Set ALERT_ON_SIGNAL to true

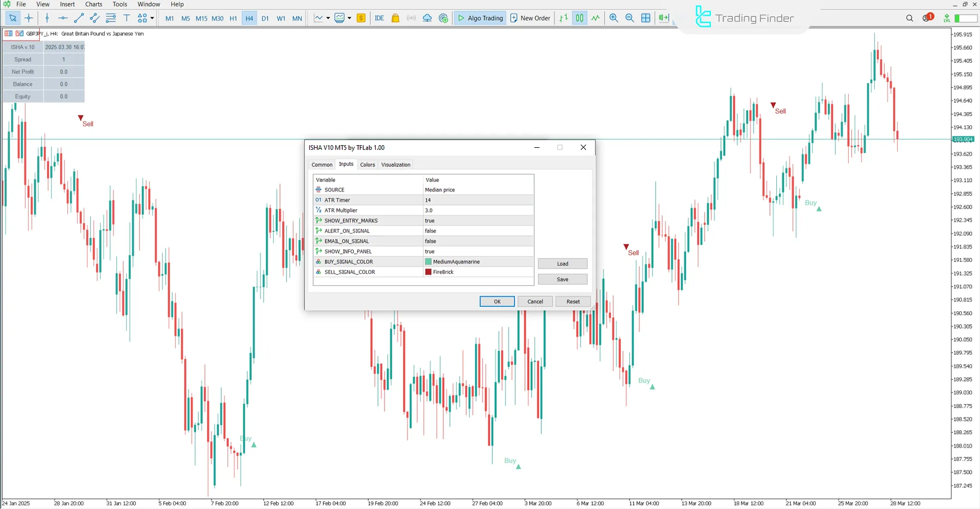tap(431, 230)
